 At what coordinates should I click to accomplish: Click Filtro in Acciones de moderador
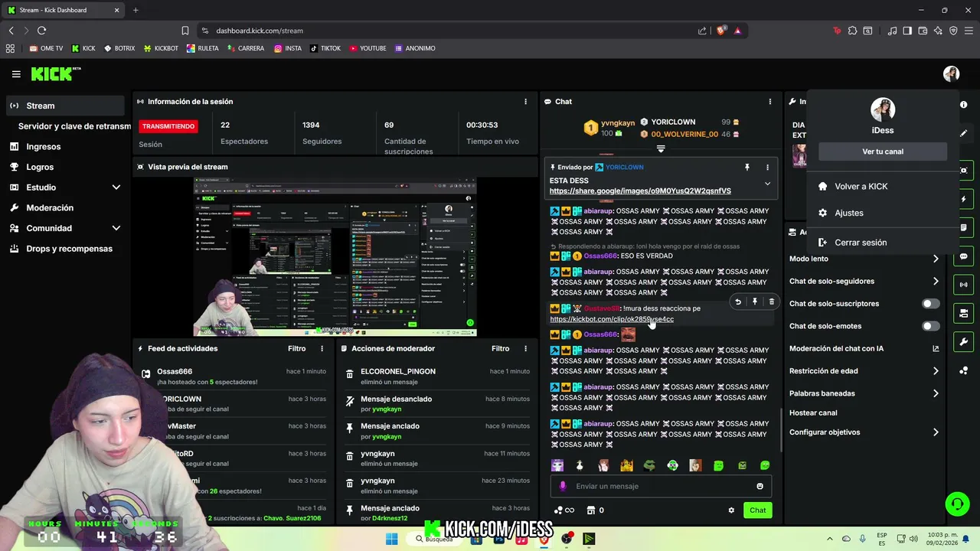click(x=500, y=348)
